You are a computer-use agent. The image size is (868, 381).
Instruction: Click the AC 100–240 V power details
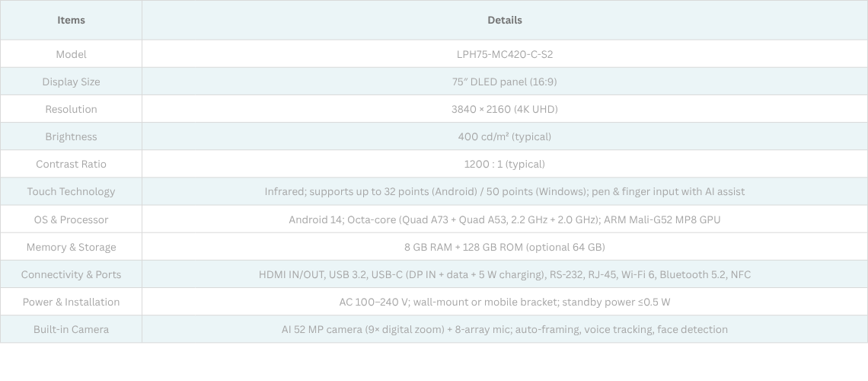[x=504, y=302]
